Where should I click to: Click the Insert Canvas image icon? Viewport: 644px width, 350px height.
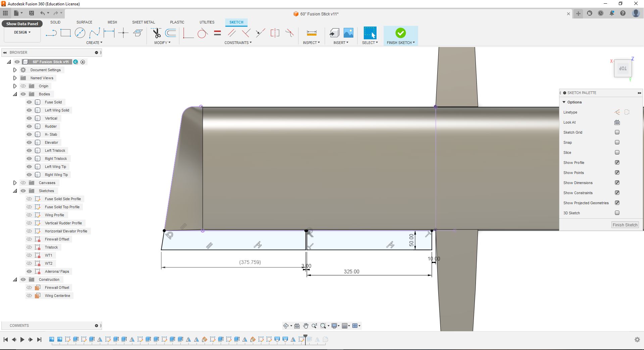[348, 33]
